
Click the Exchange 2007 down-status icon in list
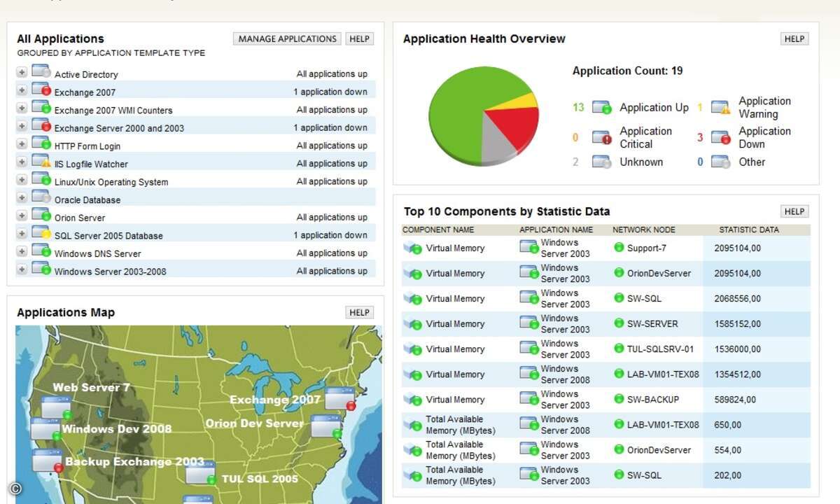click(x=41, y=90)
